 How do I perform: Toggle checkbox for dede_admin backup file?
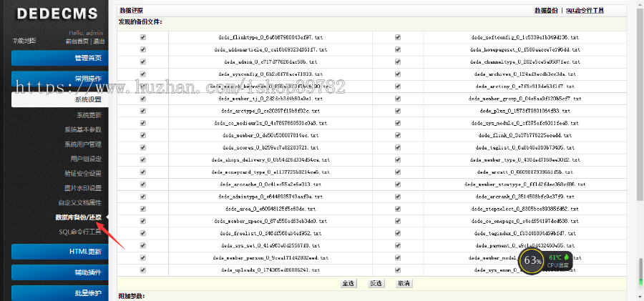point(142,61)
